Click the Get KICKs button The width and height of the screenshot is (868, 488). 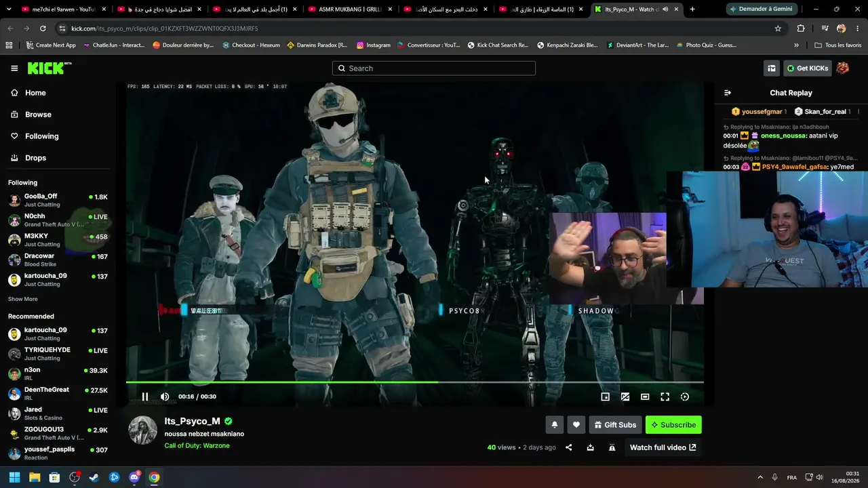point(808,68)
